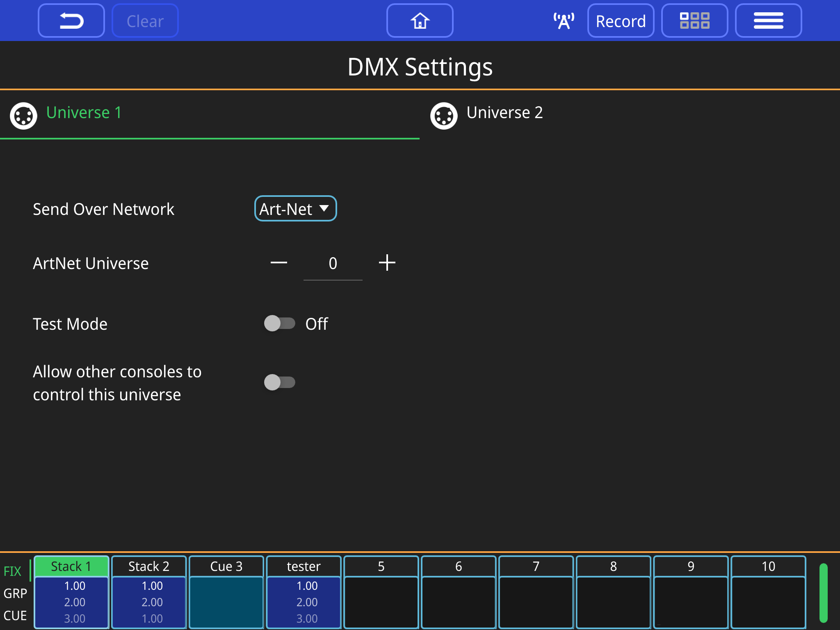Enable other consoles to control universe
This screenshot has width=840, height=630.
tap(279, 382)
